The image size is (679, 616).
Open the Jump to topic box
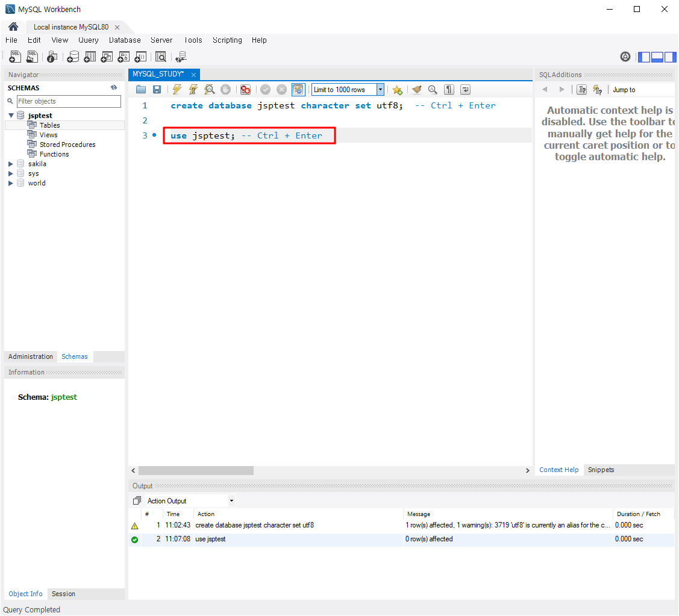(x=642, y=90)
